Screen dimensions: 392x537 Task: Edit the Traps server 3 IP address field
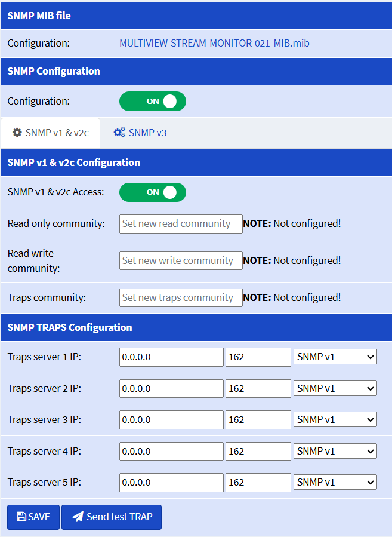click(x=171, y=420)
